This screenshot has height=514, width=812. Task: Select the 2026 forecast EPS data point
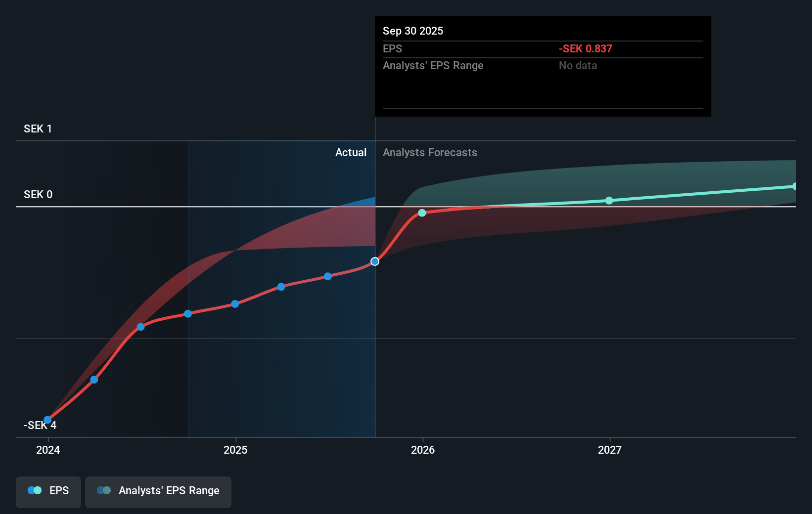pyautogui.click(x=422, y=213)
